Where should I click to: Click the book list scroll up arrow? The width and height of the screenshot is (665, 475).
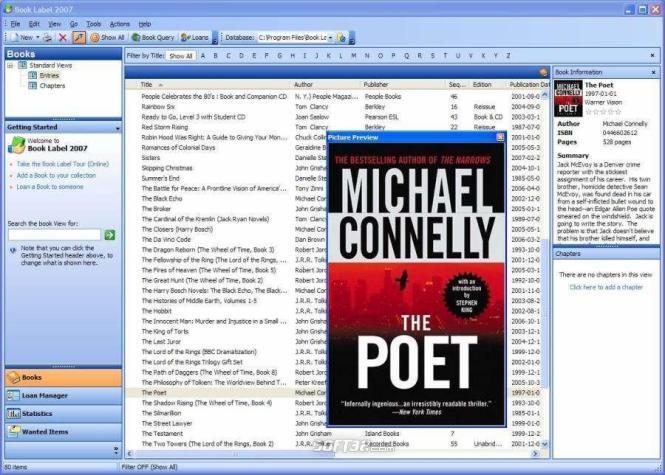pyautogui.click(x=545, y=95)
